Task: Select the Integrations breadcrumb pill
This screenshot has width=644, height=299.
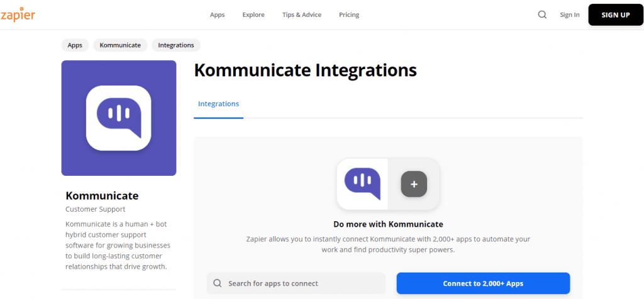Action: (x=176, y=45)
